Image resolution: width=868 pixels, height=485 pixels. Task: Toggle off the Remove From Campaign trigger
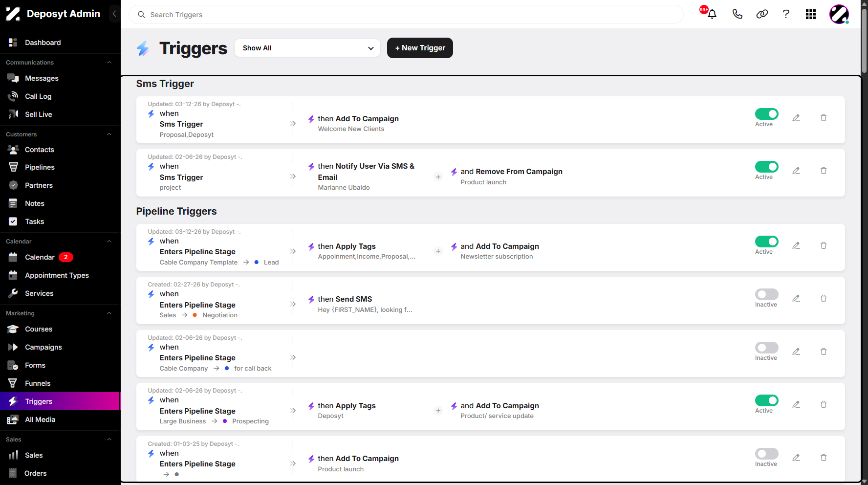coord(767,167)
